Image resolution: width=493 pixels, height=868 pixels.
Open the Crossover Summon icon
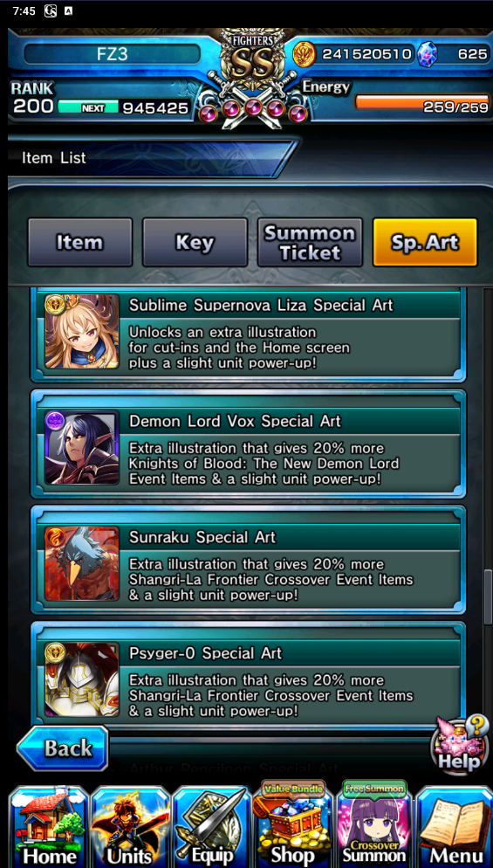point(374,825)
